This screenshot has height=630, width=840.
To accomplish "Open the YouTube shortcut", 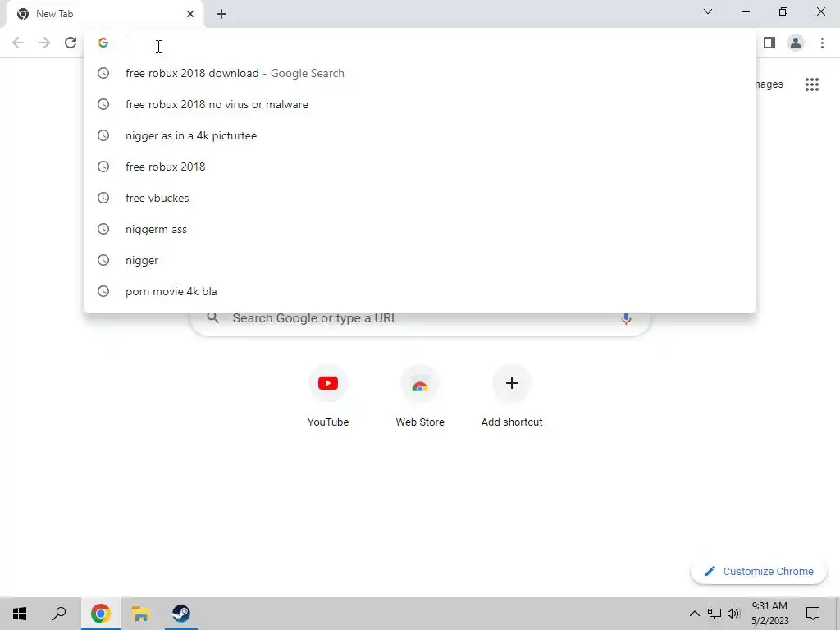I will 328,396.
